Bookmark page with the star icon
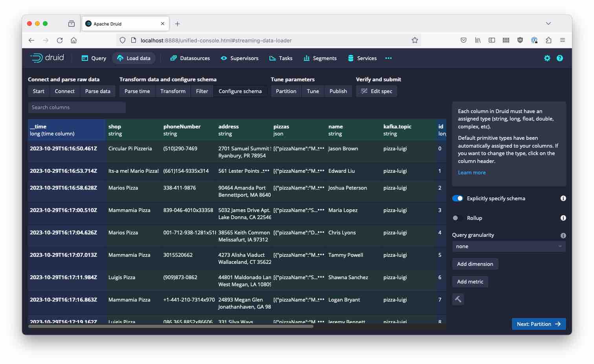594x364 pixels. [x=414, y=40]
